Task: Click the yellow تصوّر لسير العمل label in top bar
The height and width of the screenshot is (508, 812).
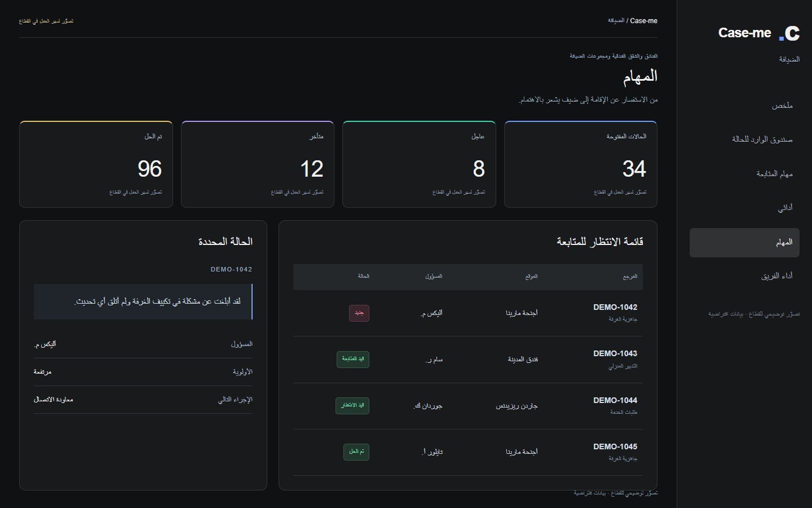Action: pyautogui.click(x=46, y=21)
